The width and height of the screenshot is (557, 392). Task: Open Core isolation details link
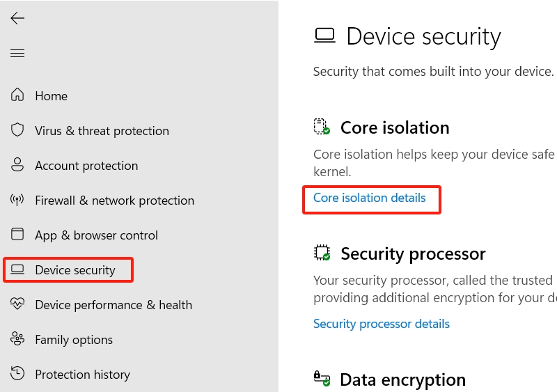[x=369, y=198]
